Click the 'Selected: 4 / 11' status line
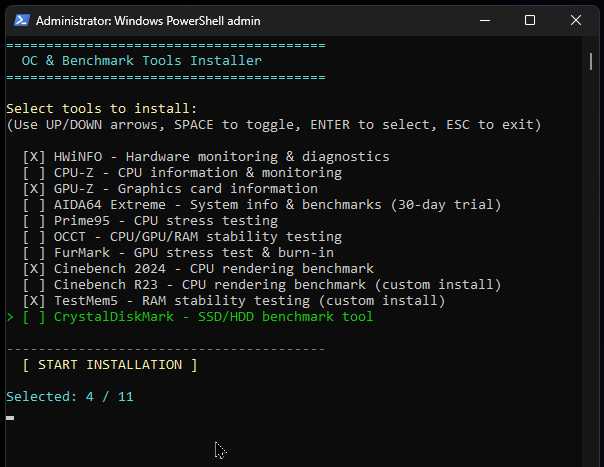Image resolution: width=604 pixels, height=467 pixels. (70, 396)
